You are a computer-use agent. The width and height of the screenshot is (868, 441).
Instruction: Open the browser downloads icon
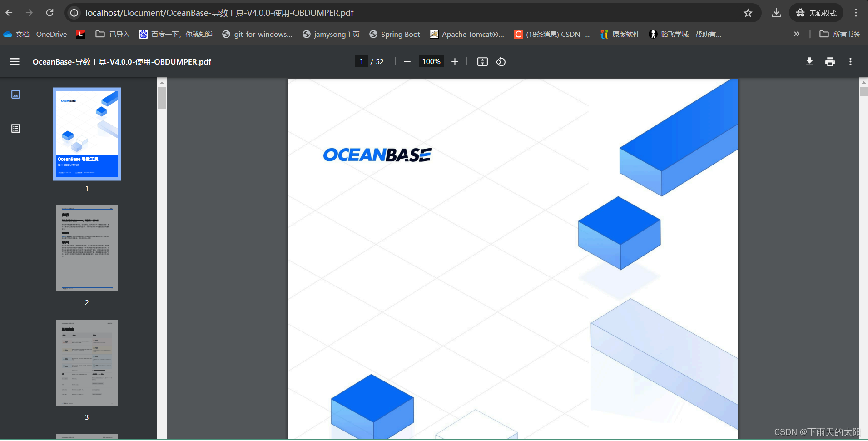pyautogui.click(x=776, y=13)
